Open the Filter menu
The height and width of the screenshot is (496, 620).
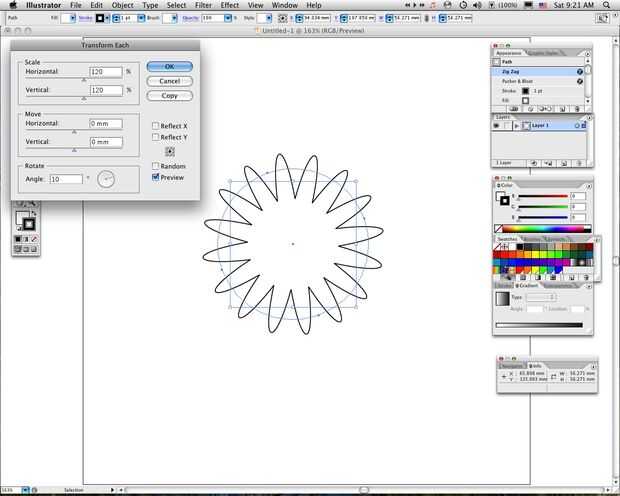tap(203, 5)
